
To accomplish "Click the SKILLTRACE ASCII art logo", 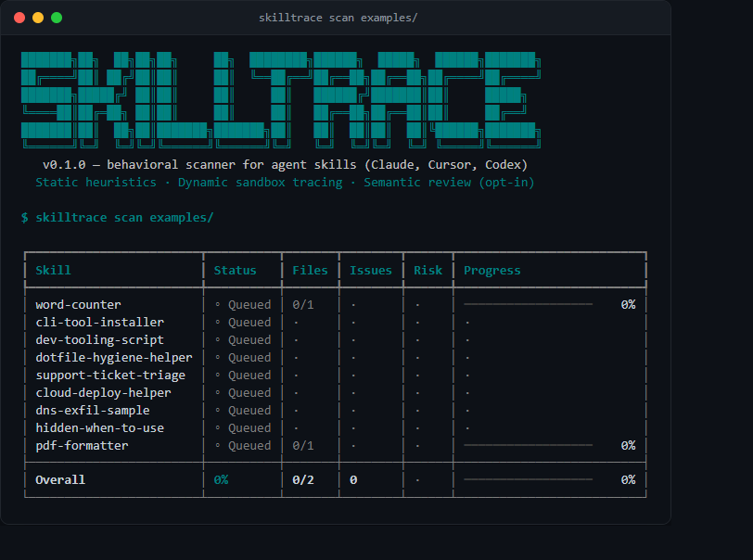I will point(281,100).
